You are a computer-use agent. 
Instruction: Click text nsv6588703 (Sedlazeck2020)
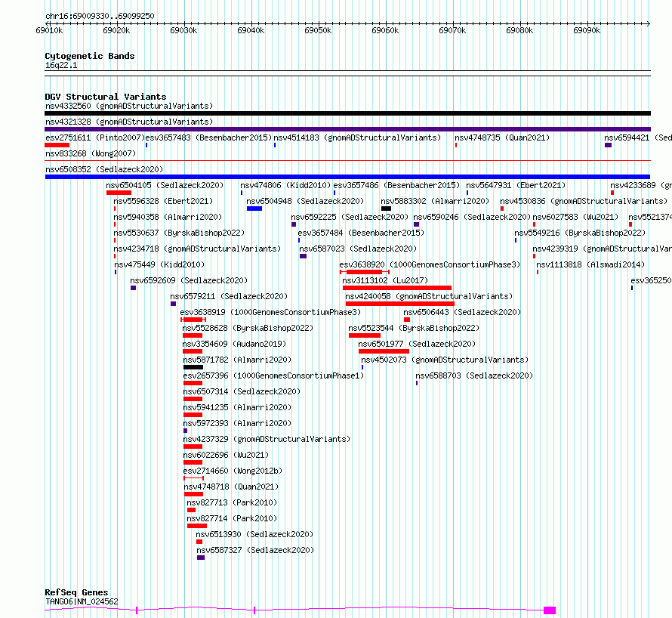[x=474, y=375]
